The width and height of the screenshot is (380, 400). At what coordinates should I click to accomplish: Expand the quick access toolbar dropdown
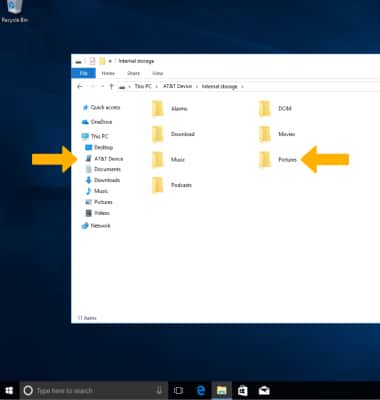pyautogui.click(x=110, y=61)
